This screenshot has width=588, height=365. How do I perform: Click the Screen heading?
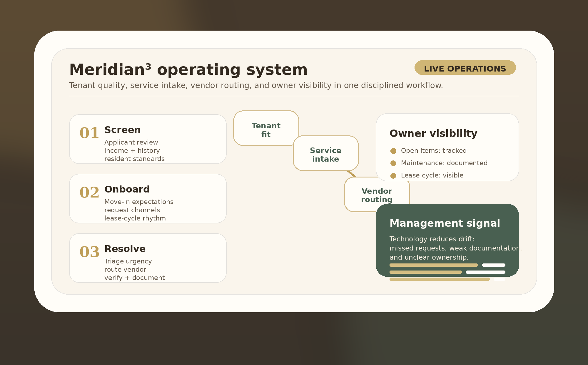122,130
